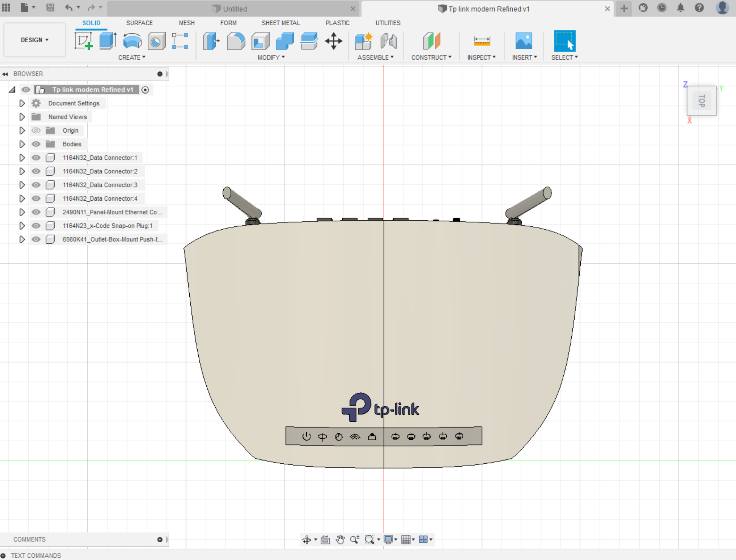Open the MODIFY dropdown menu
736x560 pixels.
tap(271, 57)
